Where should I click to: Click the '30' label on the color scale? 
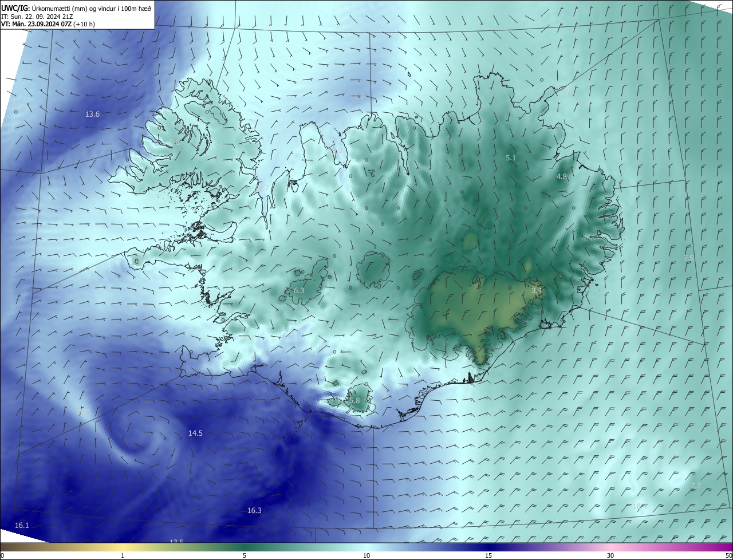[610, 556]
